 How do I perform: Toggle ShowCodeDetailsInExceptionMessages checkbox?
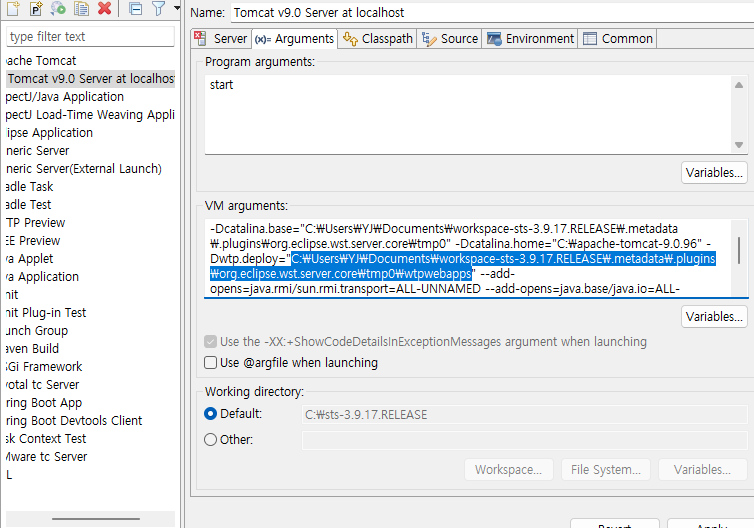click(210, 342)
